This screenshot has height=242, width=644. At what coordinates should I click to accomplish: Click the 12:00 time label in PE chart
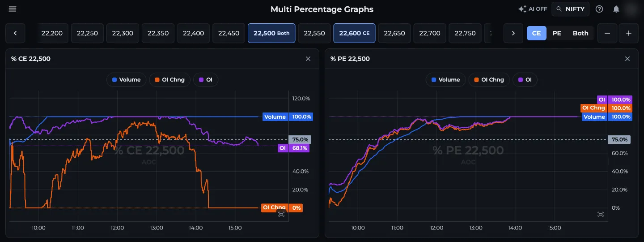(x=436, y=228)
